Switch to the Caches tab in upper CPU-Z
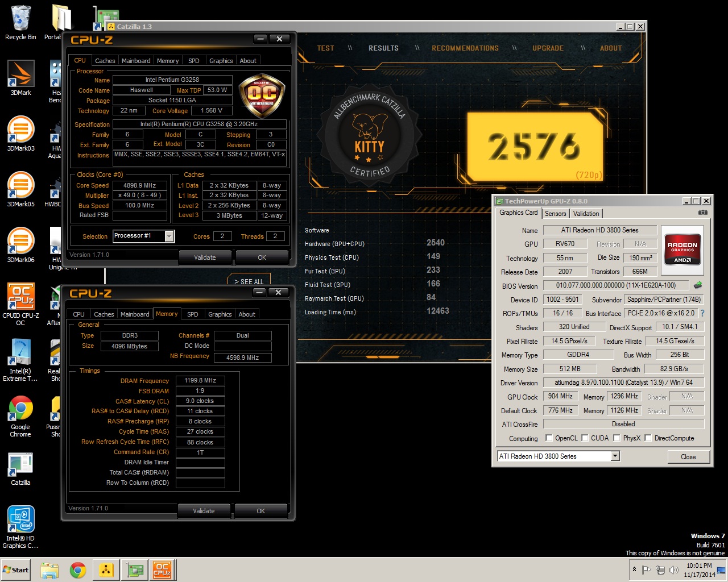The height and width of the screenshot is (582, 728). (105, 61)
